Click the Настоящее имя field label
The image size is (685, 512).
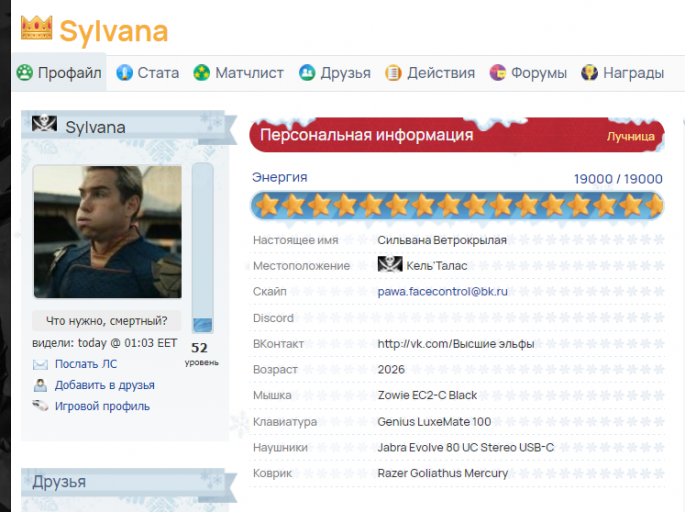pos(296,240)
